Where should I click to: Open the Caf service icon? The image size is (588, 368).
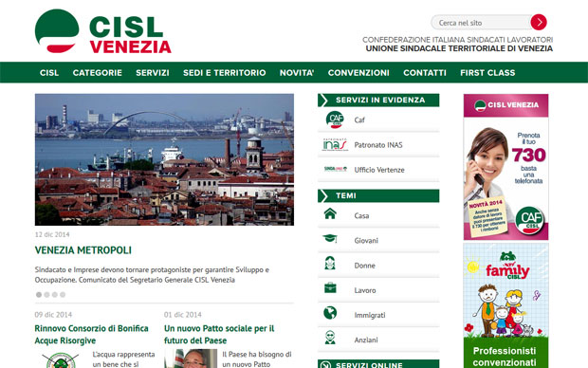point(335,120)
